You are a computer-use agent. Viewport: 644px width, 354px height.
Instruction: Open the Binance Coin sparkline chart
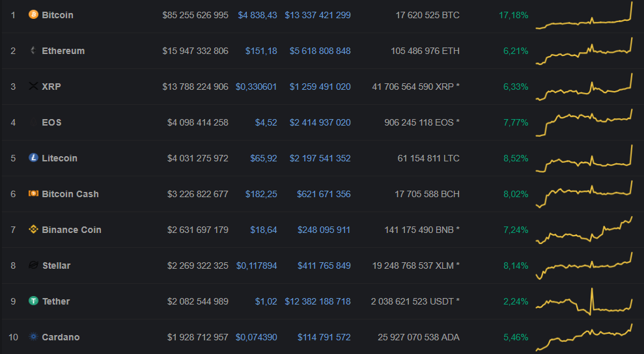(x=584, y=231)
